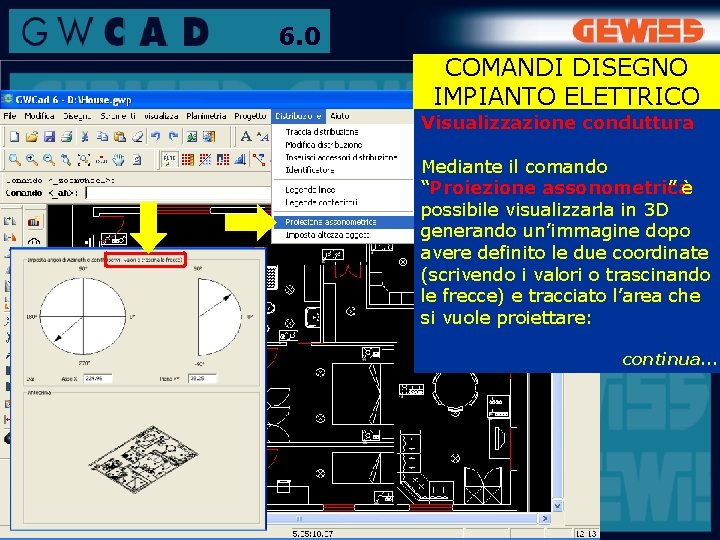This screenshot has width=720, height=540.
Task: Open the Modifica menu
Action: [x=39, y=116]
